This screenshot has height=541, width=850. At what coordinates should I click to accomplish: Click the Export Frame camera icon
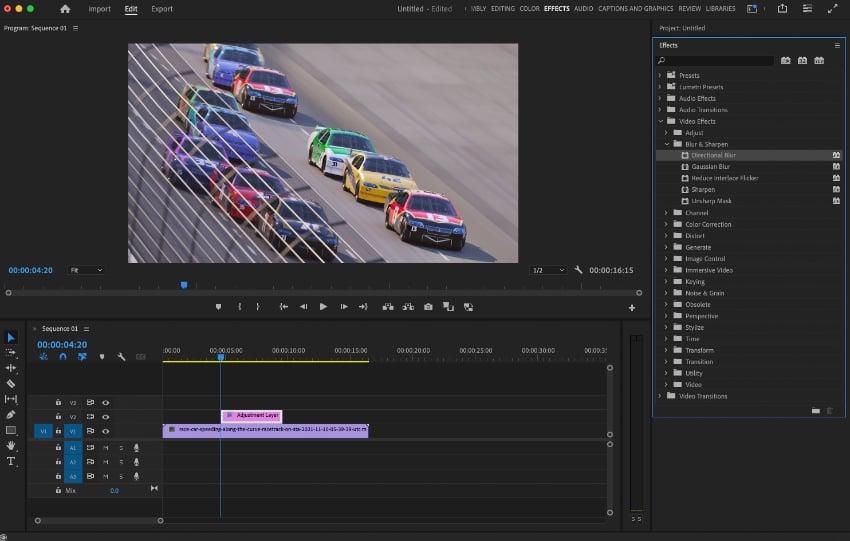[x=428, y=307]
